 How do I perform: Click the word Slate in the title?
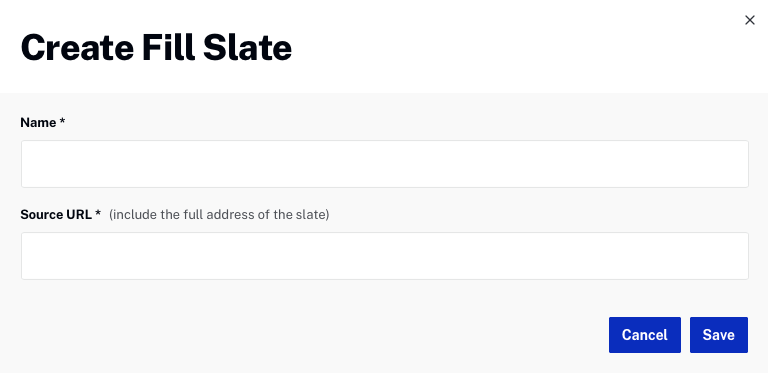pyautogui.click(x=247, y=47)
